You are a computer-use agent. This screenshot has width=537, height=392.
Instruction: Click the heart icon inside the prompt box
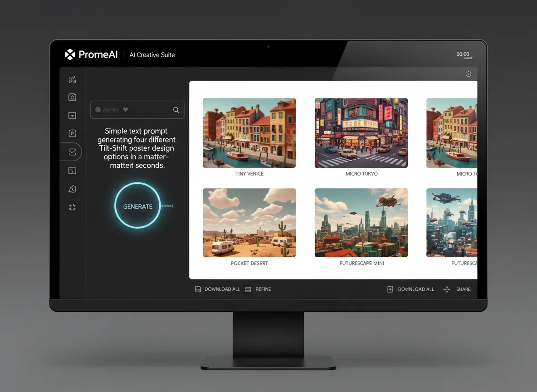pos(126,110)
